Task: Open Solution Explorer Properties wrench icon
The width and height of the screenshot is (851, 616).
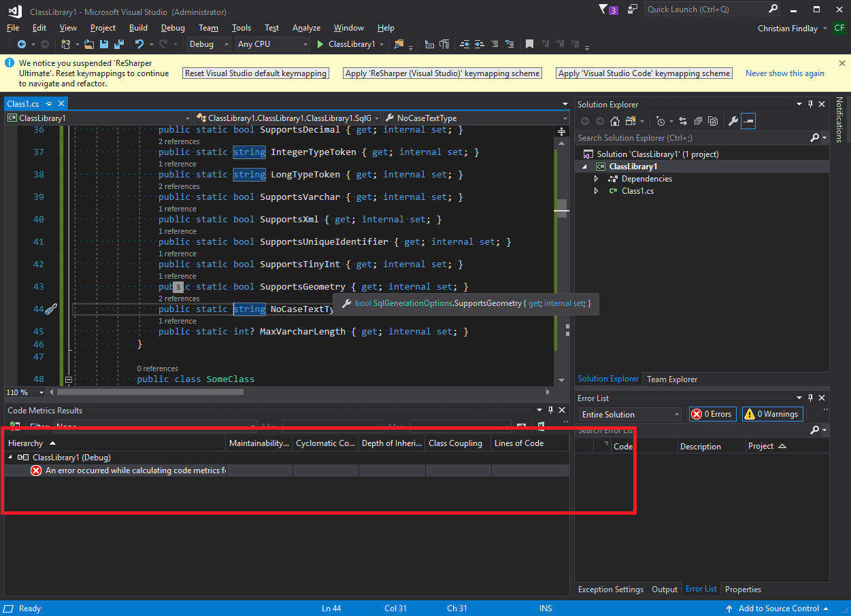Action: pyautogui.click(x=733, y=121)
